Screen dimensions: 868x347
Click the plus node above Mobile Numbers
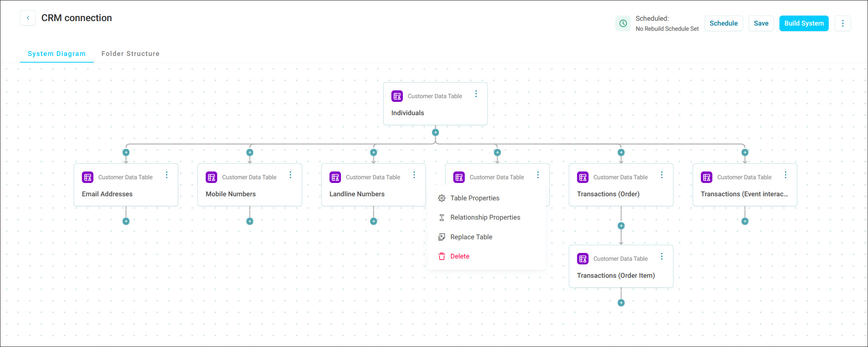(250, 152)
